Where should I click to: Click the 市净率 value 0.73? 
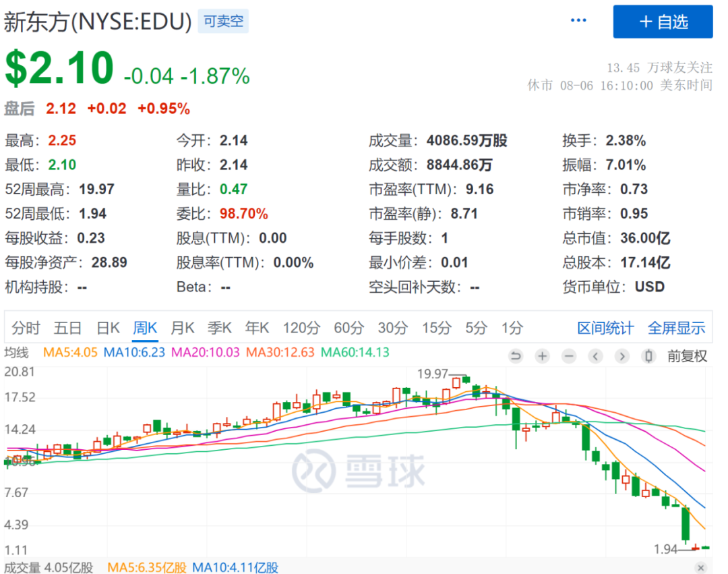point(634,189)
